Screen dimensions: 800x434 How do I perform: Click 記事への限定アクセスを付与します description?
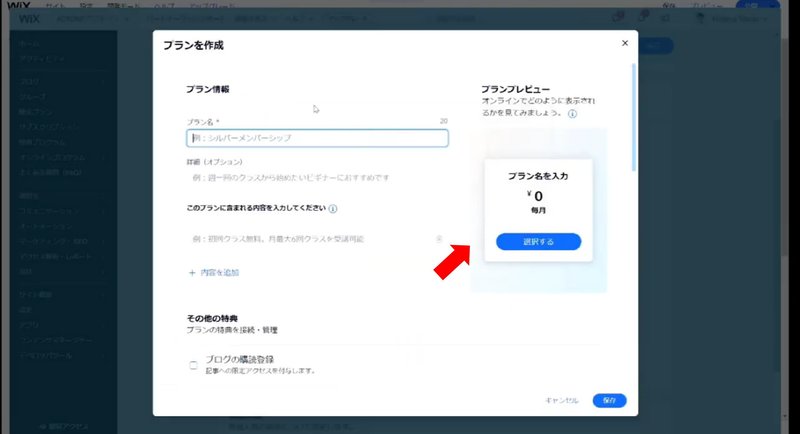(x=260, y=371)
